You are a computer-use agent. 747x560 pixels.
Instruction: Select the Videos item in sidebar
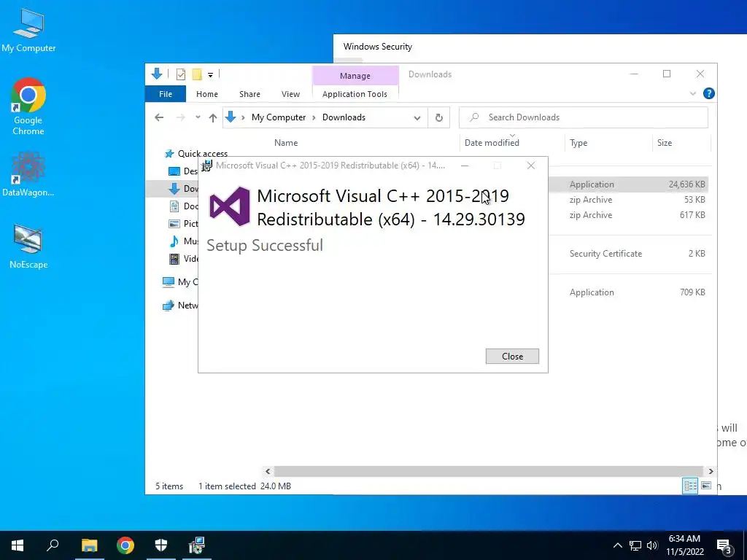[183, 259]
